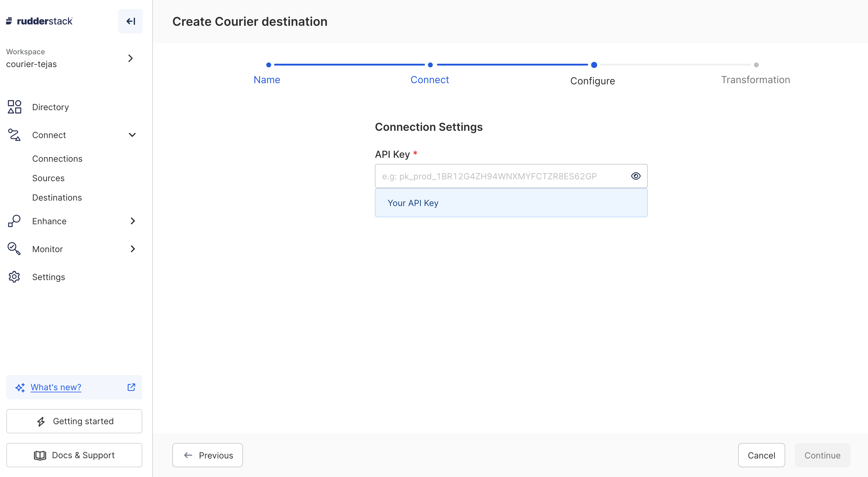Open the Your API Key help link

(x=413, y=203)
